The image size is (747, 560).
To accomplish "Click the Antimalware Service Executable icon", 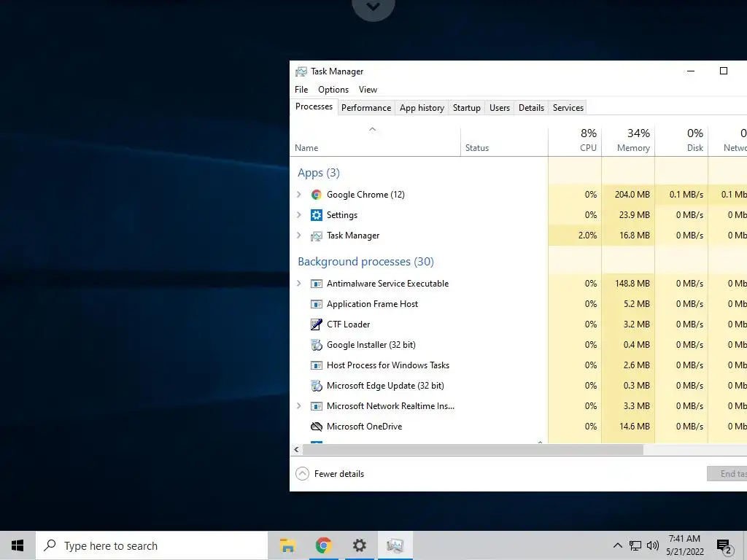I will coord(317,284).
